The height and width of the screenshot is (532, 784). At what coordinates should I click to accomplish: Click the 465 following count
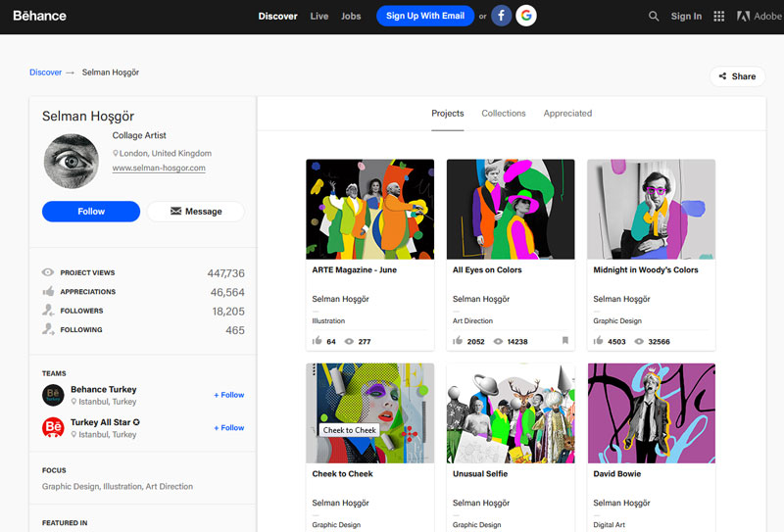235,330
